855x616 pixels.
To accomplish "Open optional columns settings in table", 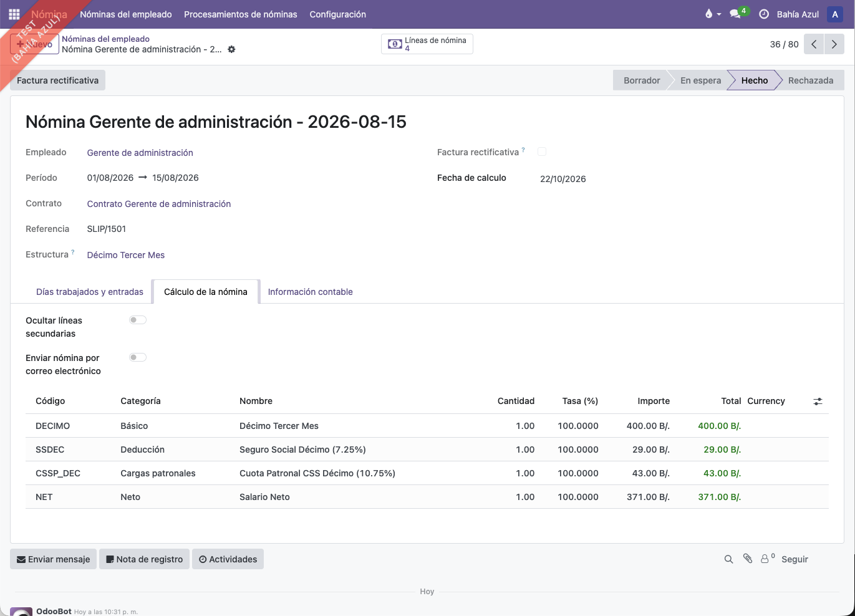I will (818, 402).
